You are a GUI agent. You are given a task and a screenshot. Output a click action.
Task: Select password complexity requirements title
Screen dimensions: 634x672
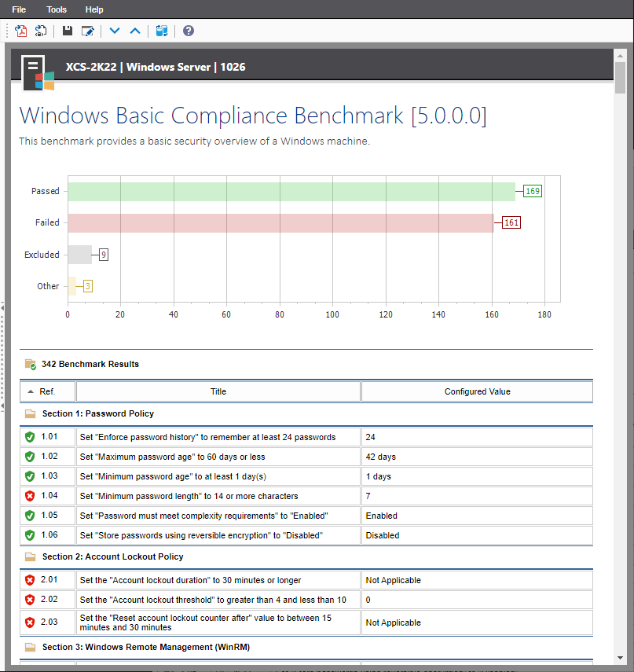coord(204,516)
